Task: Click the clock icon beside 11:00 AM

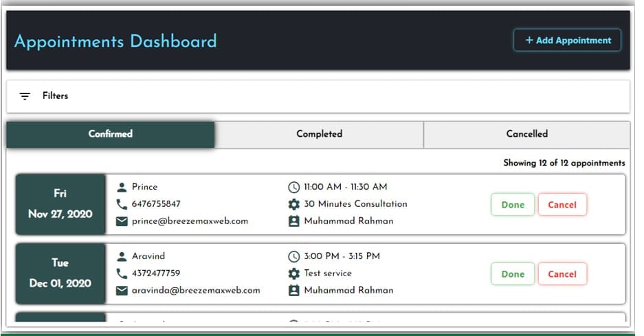Action: pos(293,187)
